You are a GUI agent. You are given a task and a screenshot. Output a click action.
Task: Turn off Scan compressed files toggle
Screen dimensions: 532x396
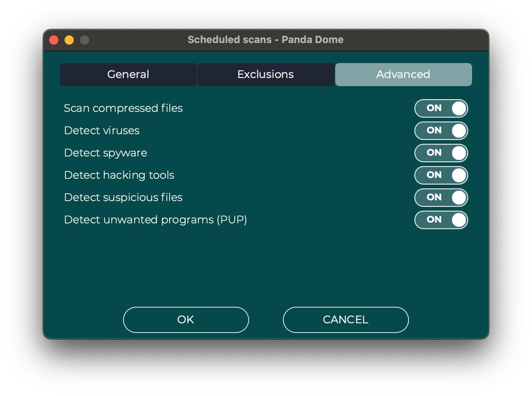(441, 108)
